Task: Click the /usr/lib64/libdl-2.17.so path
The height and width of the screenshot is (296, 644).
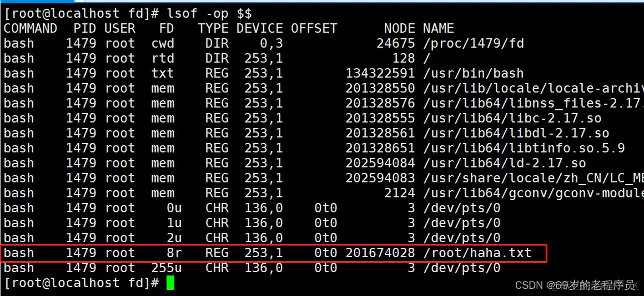Action: 516,133
